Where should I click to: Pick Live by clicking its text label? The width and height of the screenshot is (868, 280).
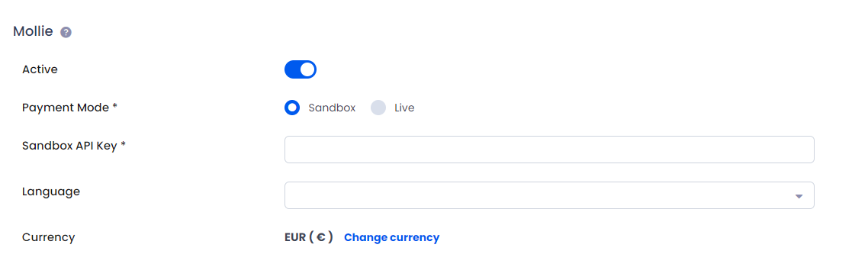(x=404, y=108)
